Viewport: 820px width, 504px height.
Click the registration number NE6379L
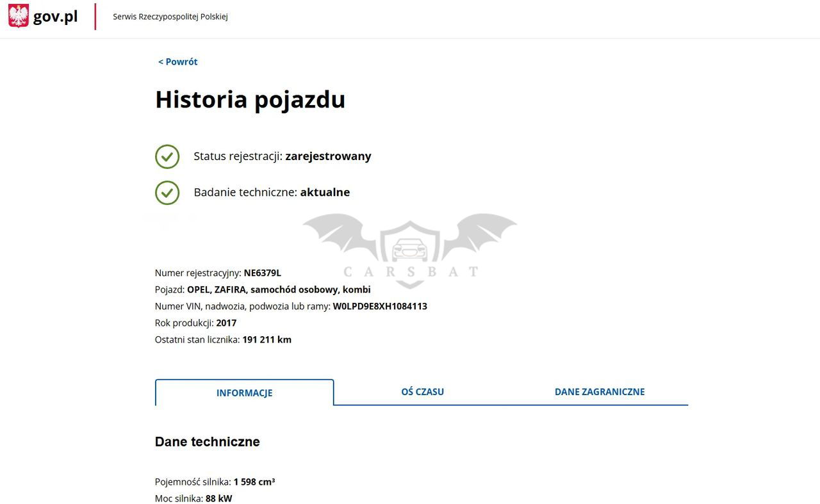pyautogui.click(x=262, y=273)
